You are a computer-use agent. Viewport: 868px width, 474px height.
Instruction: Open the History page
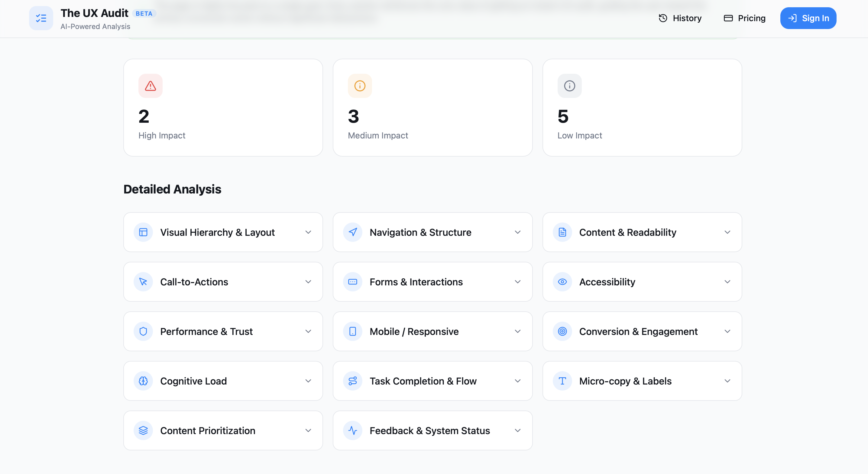coord(680,18)
